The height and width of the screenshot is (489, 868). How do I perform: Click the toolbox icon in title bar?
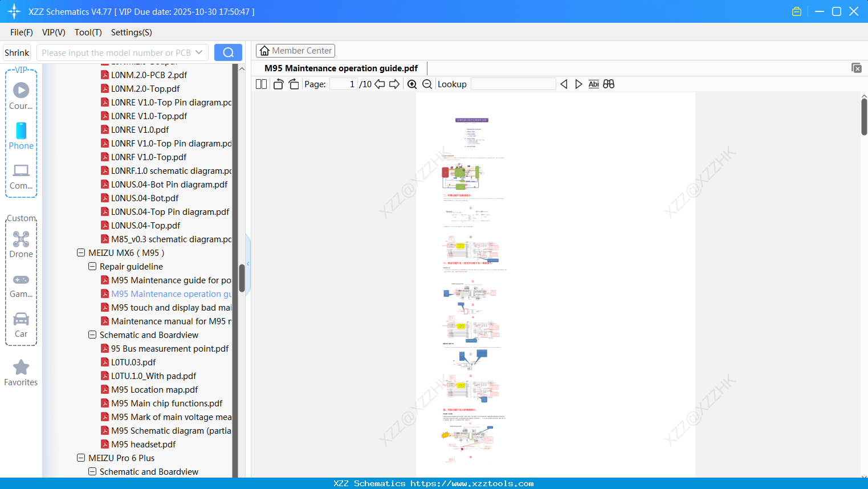tap(797, 11)
